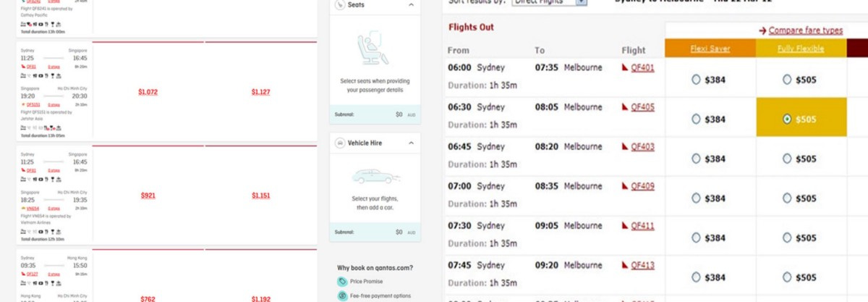Open flight QF411 details link
This screenshot has height=302, width=868.
click(642, 227)
